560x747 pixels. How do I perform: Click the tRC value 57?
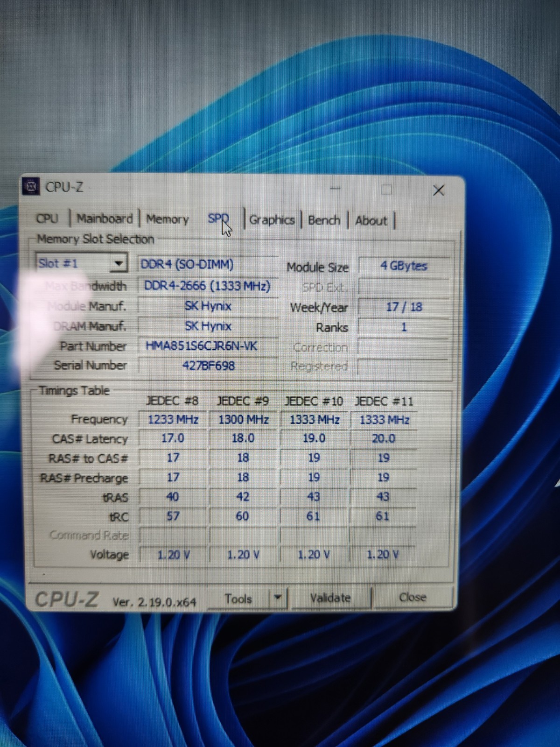click(x=173, y=516)
